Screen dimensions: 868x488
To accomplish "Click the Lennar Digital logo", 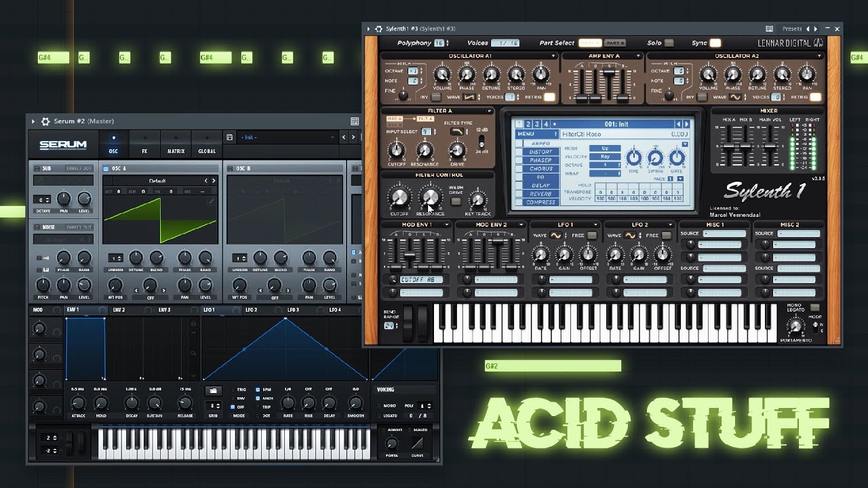I will (790, 43).
